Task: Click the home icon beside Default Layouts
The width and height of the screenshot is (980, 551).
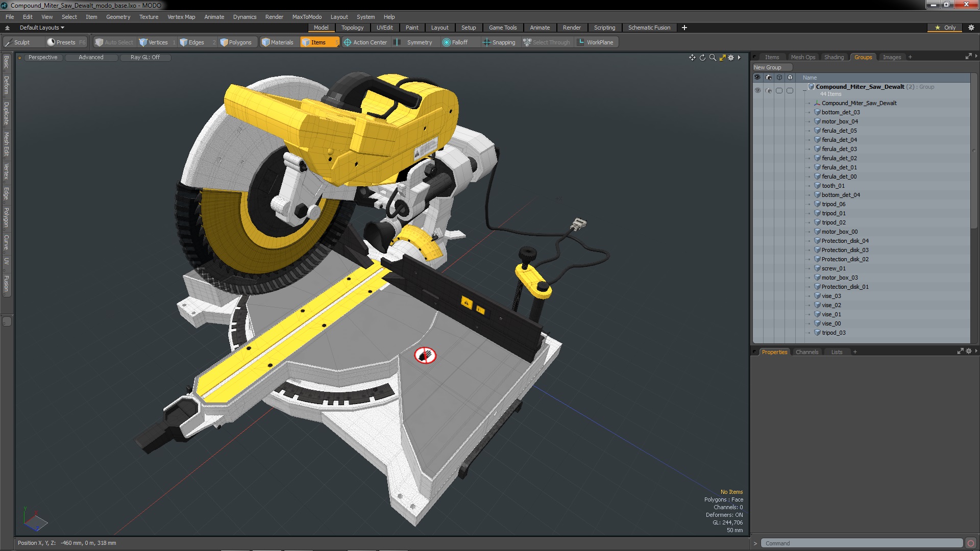Action: (7, 28)
